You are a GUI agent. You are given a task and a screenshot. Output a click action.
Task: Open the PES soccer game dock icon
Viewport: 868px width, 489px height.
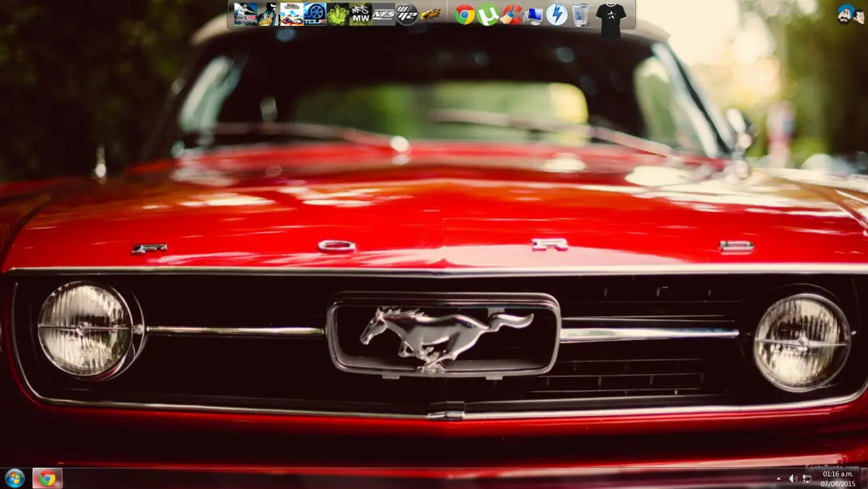246,14
